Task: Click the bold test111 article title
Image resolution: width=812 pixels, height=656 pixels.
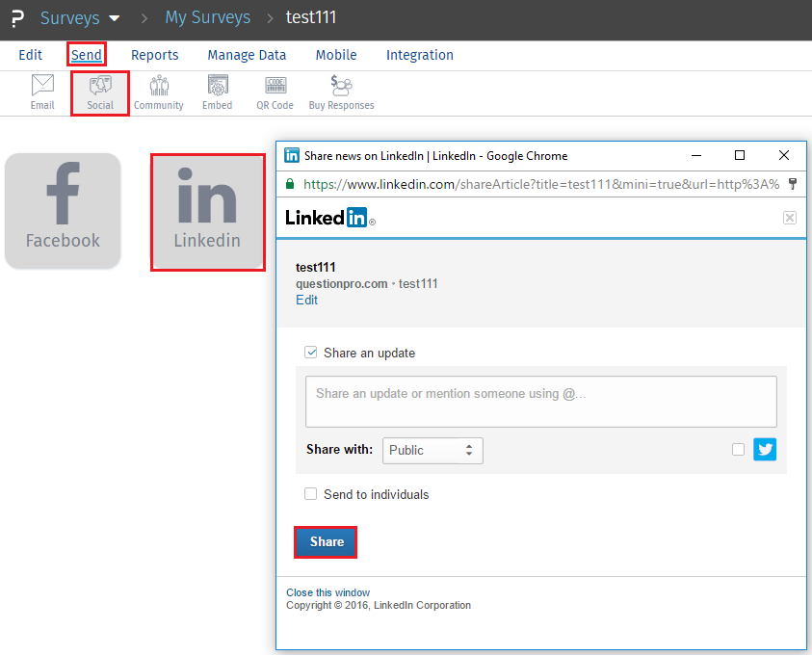Action: point(315,267)
